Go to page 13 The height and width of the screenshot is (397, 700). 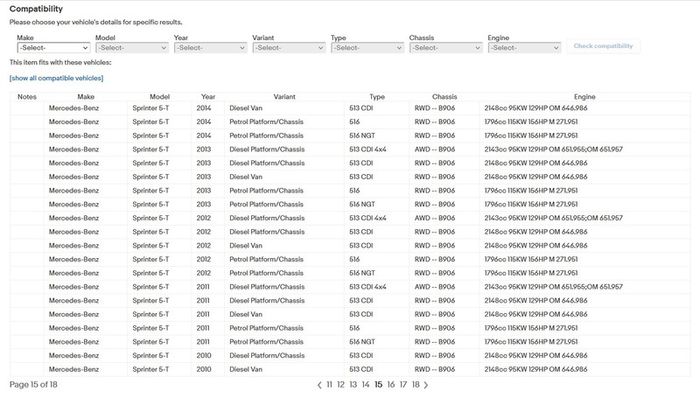tap(353, 384)
